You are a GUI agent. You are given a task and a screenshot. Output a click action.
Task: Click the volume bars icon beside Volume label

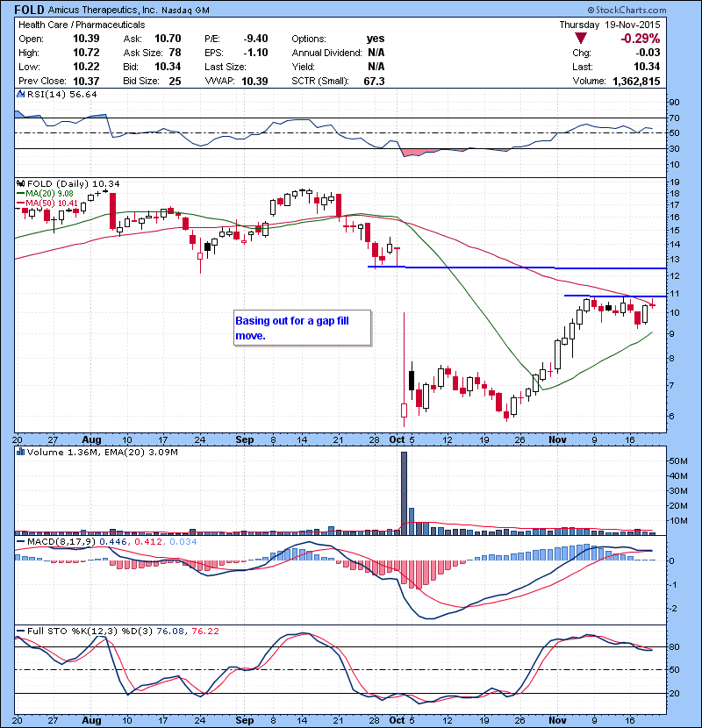pyautogui.click(x=20, y=452)
